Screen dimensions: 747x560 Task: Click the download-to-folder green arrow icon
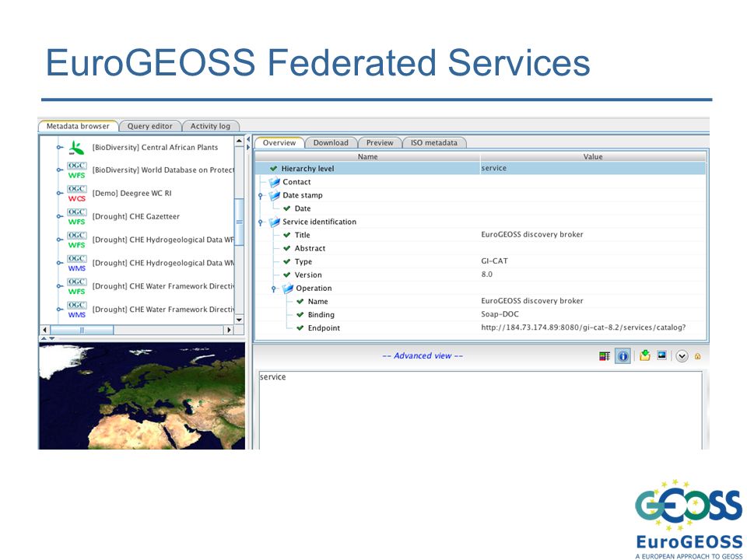[644, 355]
